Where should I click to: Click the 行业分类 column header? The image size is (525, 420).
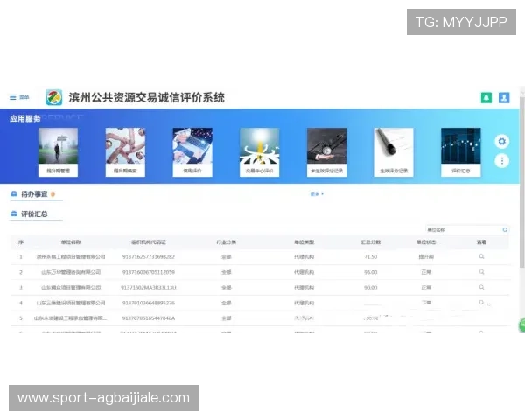[x=227, y=242]
